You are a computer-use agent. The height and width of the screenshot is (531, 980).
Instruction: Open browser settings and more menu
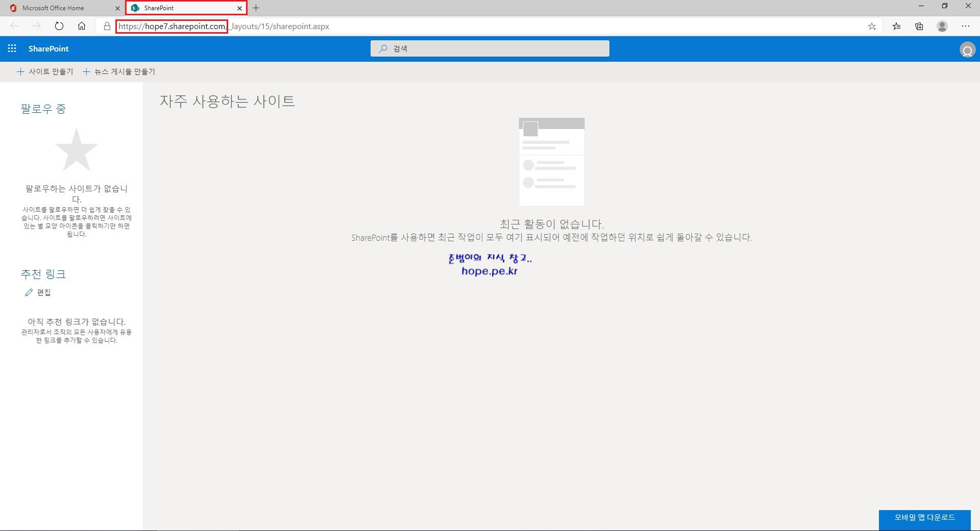tap(966, 26)
